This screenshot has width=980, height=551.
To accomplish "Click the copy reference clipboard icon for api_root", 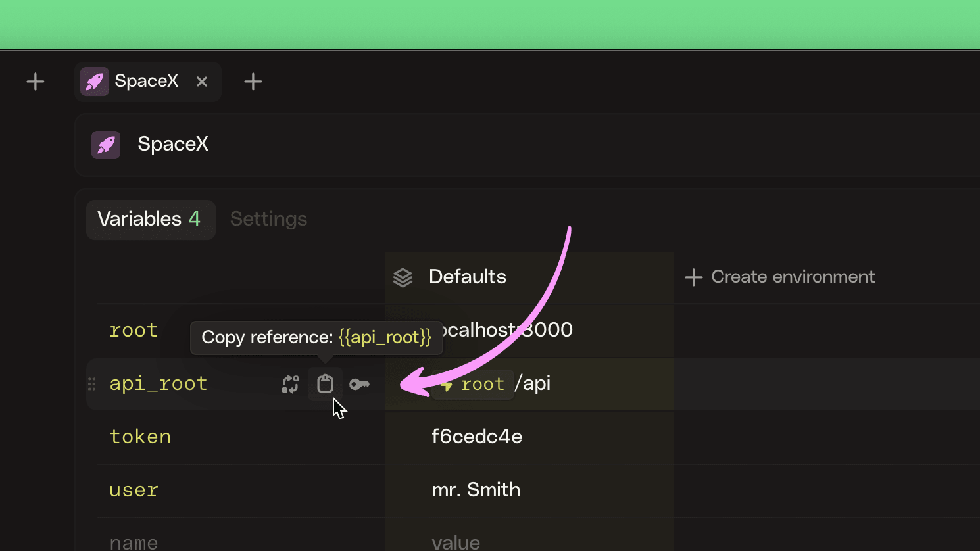I will 325,384.
